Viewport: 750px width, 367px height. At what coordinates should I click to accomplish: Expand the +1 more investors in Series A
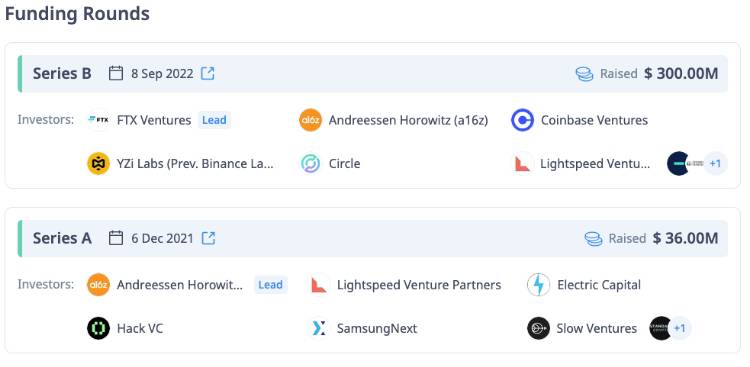680,328
